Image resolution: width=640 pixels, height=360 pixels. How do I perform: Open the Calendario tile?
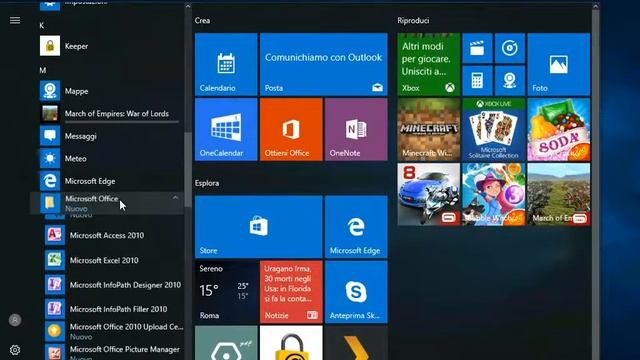226,64
